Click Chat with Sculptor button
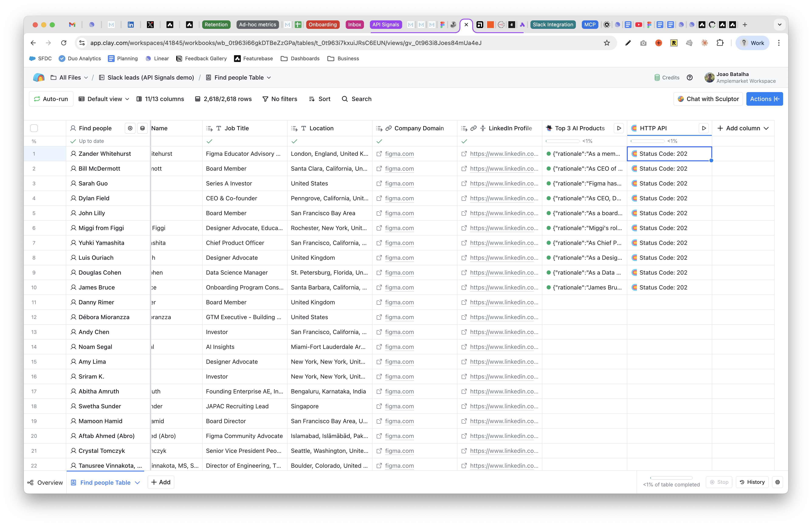 (708, 99)
